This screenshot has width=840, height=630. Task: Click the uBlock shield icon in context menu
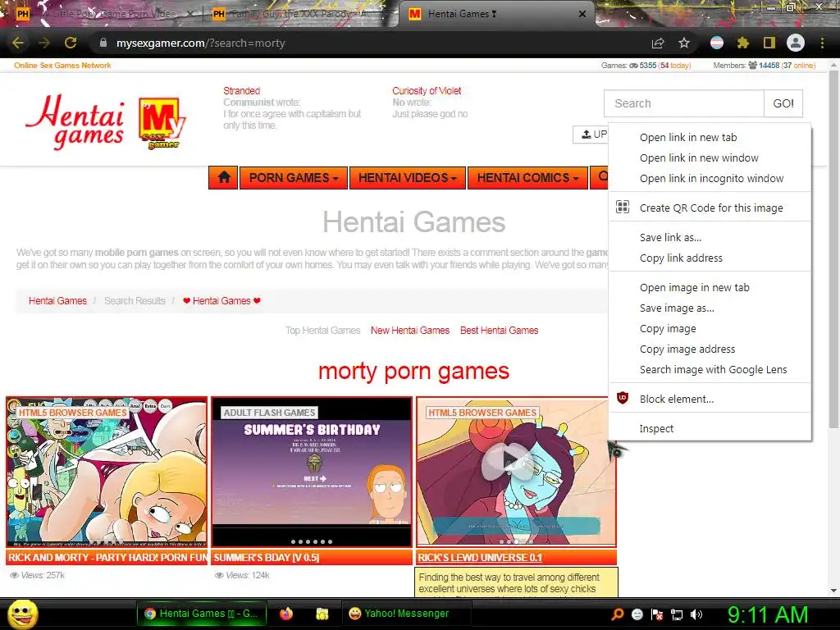[x=623, y=399]
